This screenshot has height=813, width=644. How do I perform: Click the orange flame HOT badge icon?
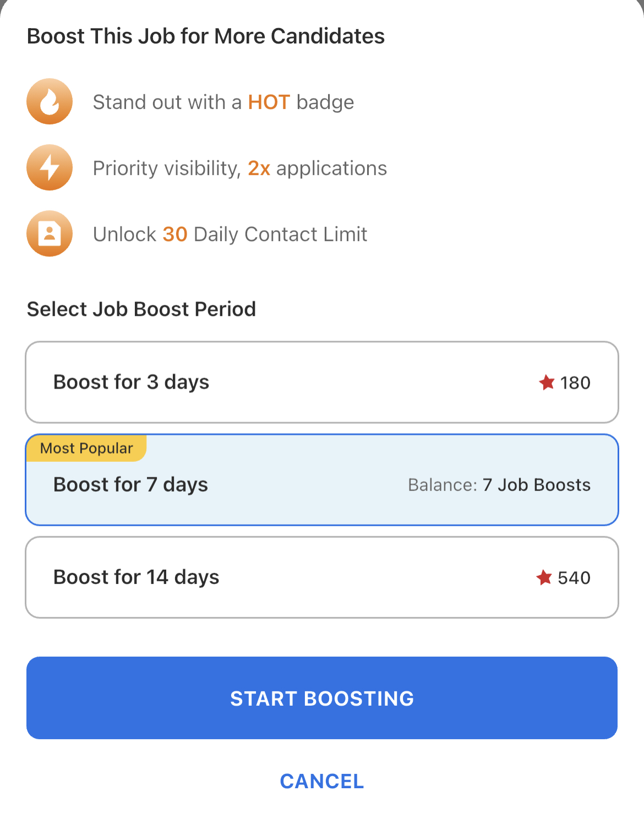pyautogui.click(x=50, y=102)
